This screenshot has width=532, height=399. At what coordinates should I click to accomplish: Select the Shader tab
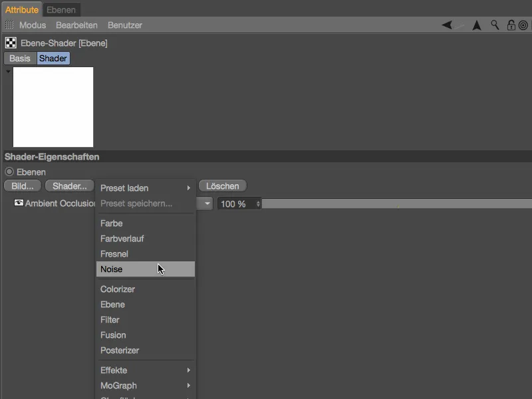(53, 59)
